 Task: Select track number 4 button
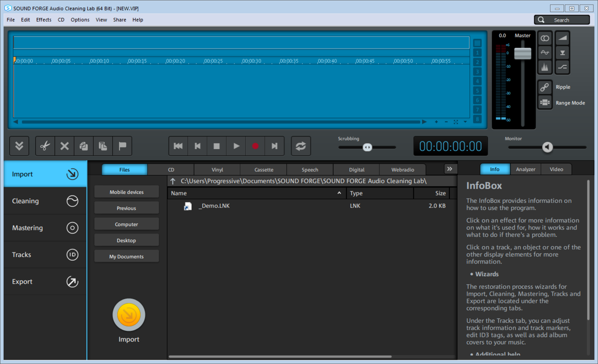477,81
